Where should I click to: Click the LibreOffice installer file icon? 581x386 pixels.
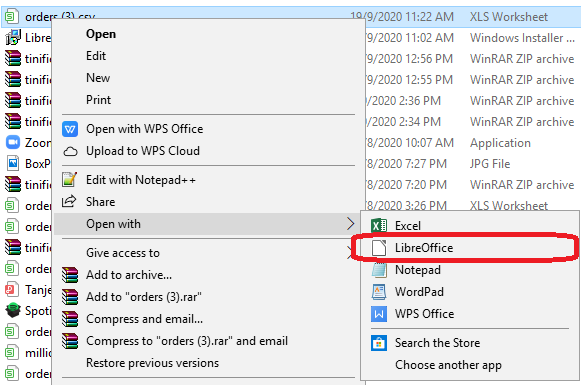13,37
